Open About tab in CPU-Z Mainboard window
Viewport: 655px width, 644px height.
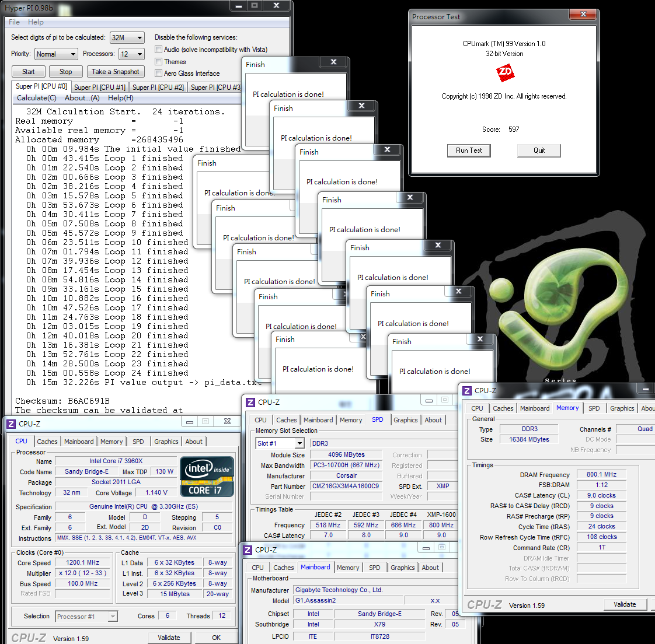pos(430,568)
